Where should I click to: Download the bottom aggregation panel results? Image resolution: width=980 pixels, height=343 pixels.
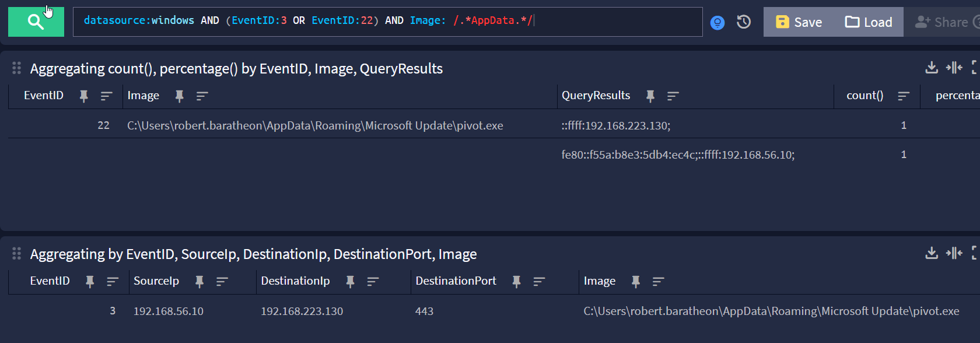tap(932, 253)
